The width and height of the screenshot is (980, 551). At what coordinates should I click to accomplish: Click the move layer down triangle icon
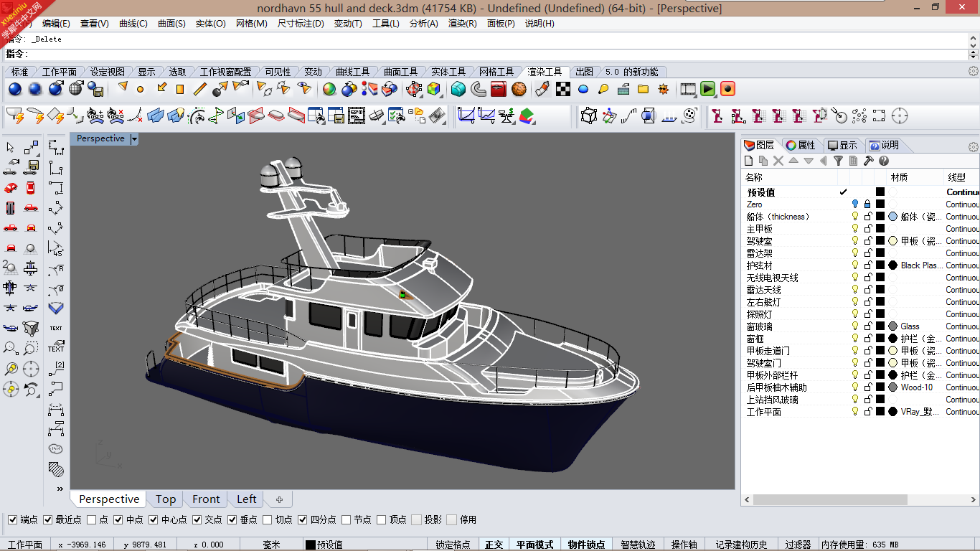tap(809, 161)
